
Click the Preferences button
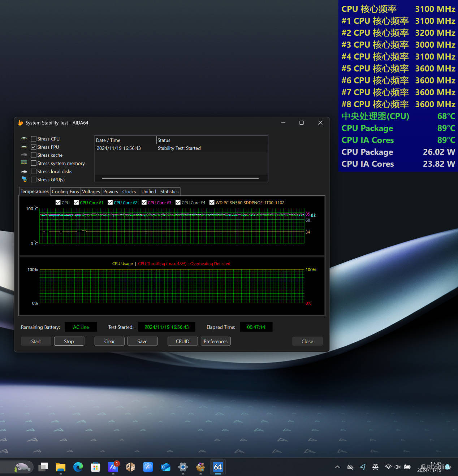click(216, 341)
